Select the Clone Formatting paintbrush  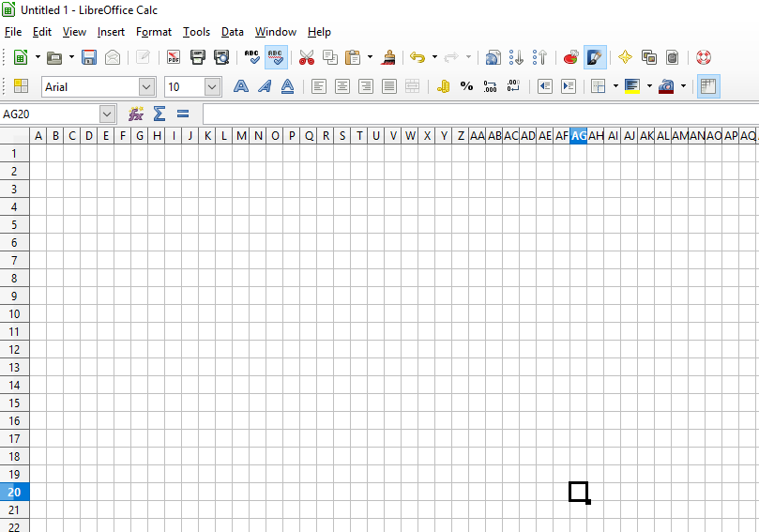388,57
